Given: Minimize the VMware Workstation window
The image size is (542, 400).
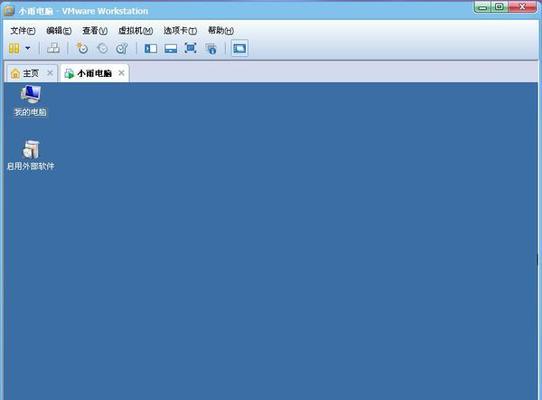Looking at the screenshot, I should coord(483,7).
